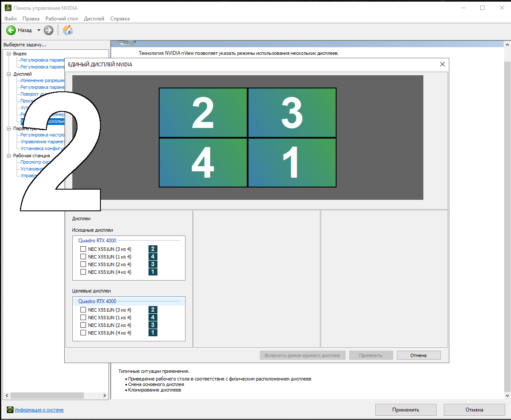Check target display NEC X551UN (4 из 4)
Viewport: 511px width, 420px height.
[x=83, y=333]
